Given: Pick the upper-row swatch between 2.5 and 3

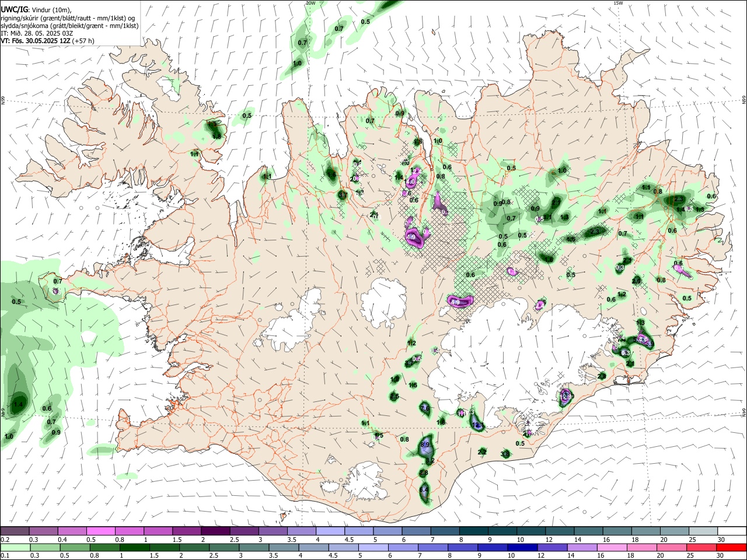Looking at the screenshot, I should 244,531.
